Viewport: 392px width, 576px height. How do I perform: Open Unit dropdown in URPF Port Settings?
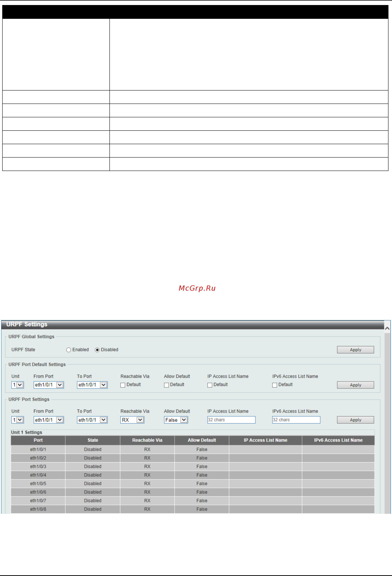coord(18,420)
